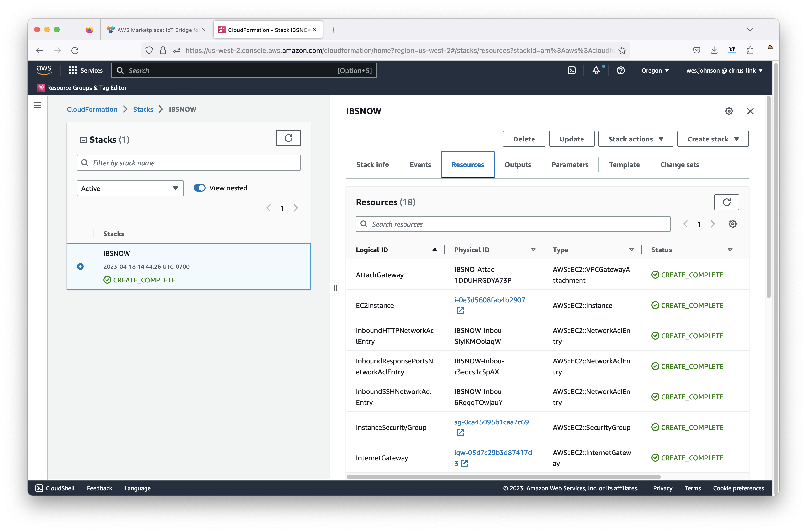Screen dimensions: 807x532
Task: Click the Resource Groups & Tag Editor icon
Action: pyautogui.click(x=41, y=88)
